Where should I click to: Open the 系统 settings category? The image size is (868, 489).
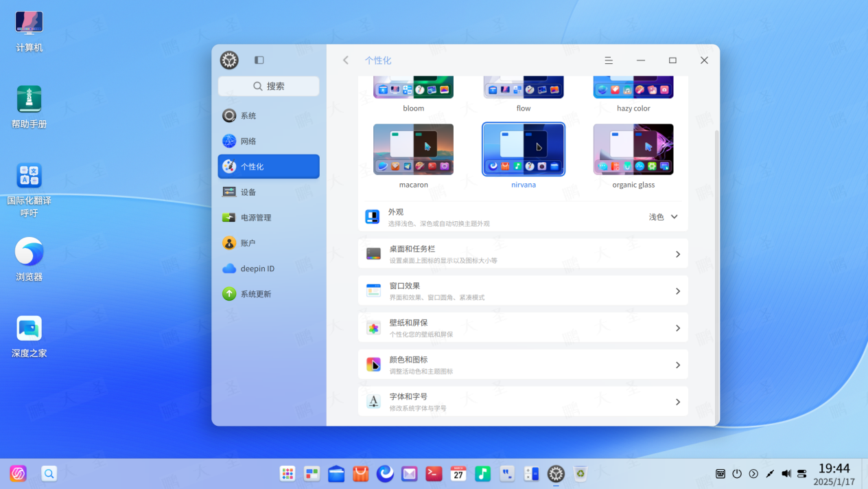[268, 116]
